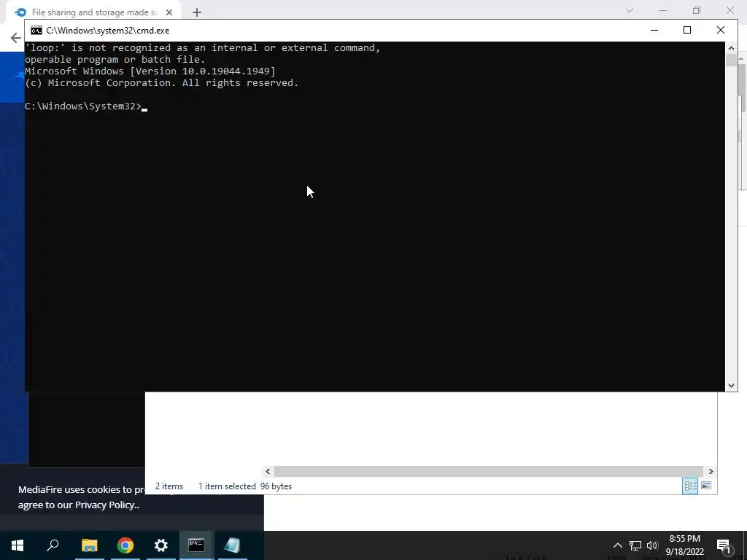Restore down the Chrome window
Image resolution: width=747 pixels, height=560 pixels.
(x=697, y=10)
